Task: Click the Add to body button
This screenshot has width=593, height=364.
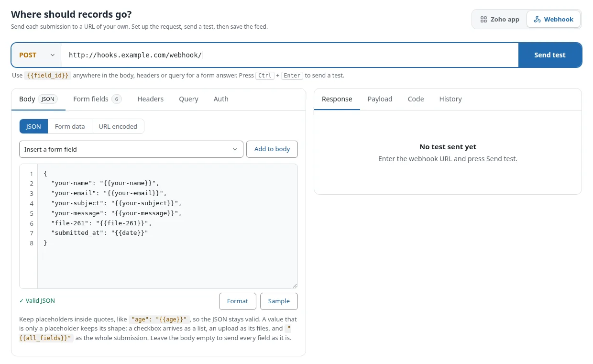Action: (272, 149)
